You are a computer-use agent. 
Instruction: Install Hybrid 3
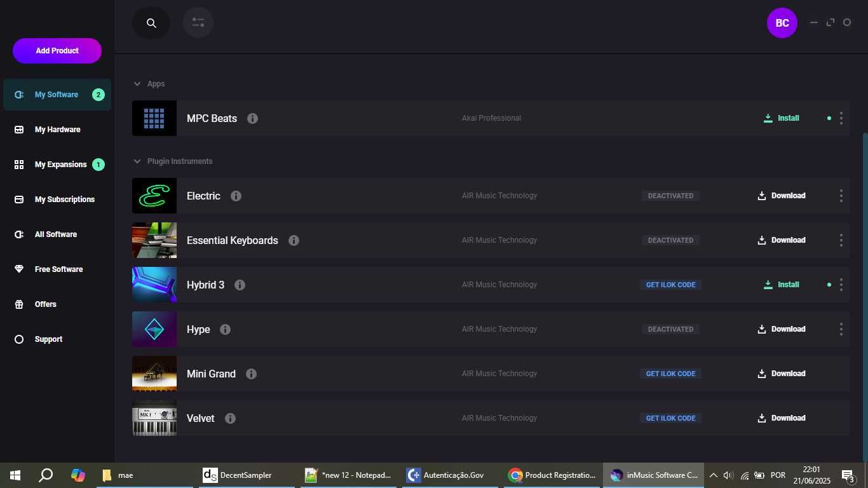point(782,285)
